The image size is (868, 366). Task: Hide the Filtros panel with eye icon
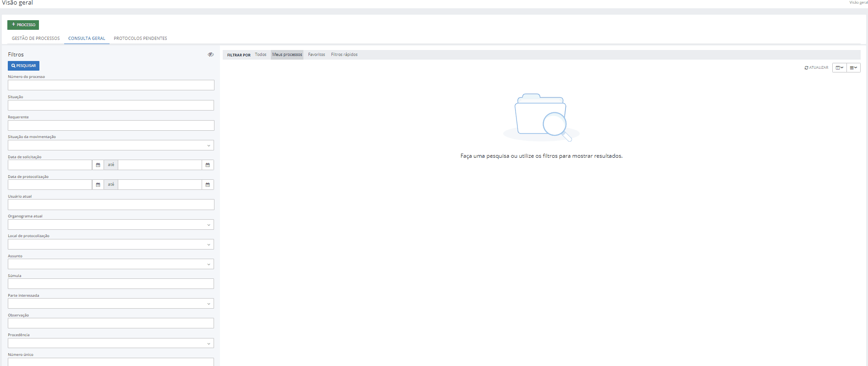coord(210,55)
